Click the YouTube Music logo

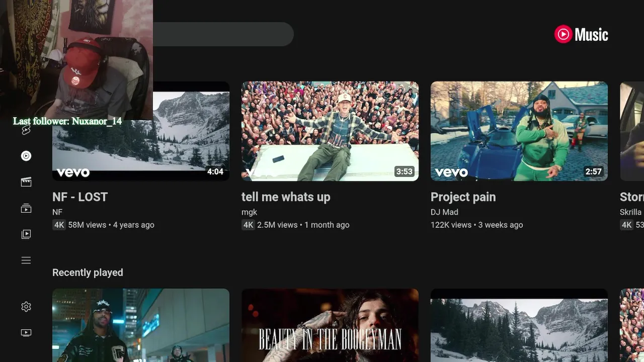point(581,34)
